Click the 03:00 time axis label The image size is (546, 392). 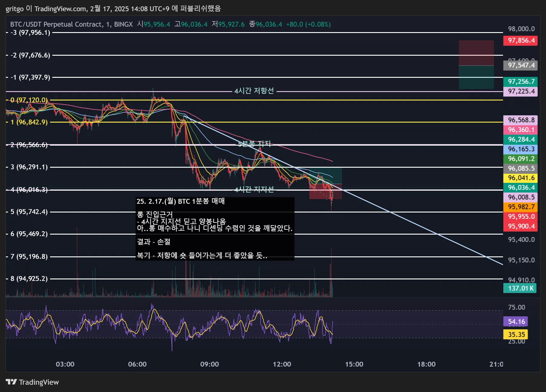point(65,364)
